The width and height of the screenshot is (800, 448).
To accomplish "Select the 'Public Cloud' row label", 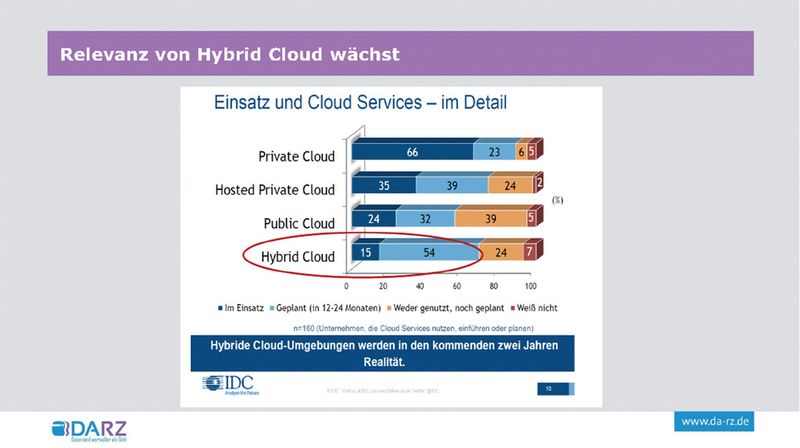I will [x=299, y=223].
